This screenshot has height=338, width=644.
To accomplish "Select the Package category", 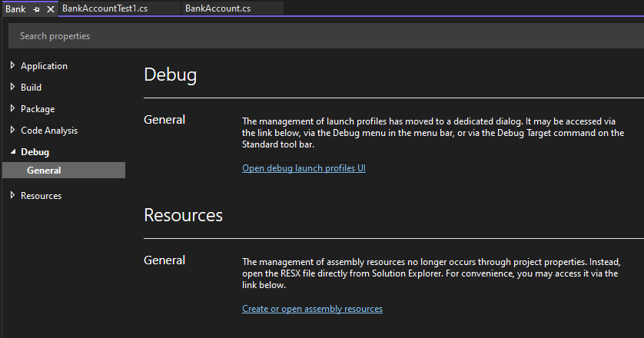I will [x=38, y=109].
